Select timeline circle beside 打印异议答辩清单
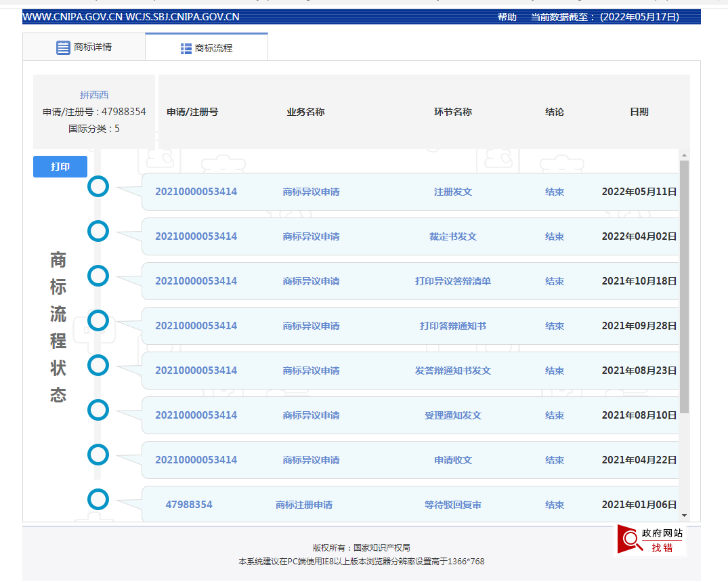Screen dimensions: 728x586 coord(98,276)
